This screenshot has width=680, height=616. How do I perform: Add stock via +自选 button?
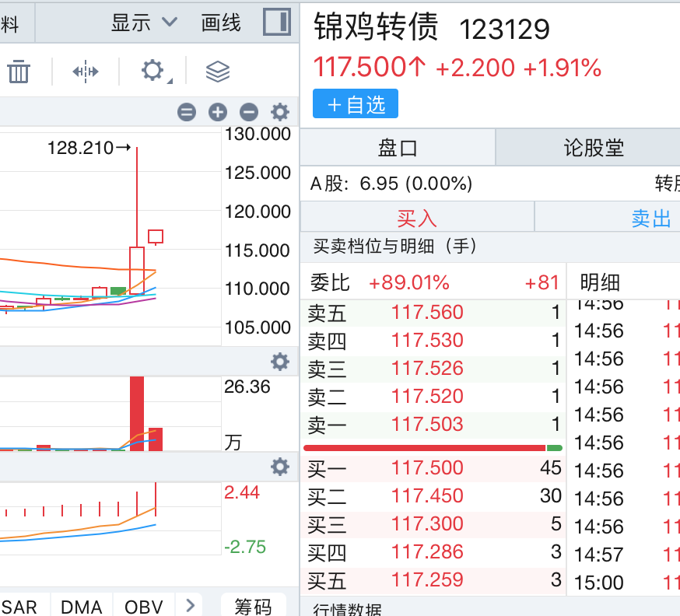point(356,104)
